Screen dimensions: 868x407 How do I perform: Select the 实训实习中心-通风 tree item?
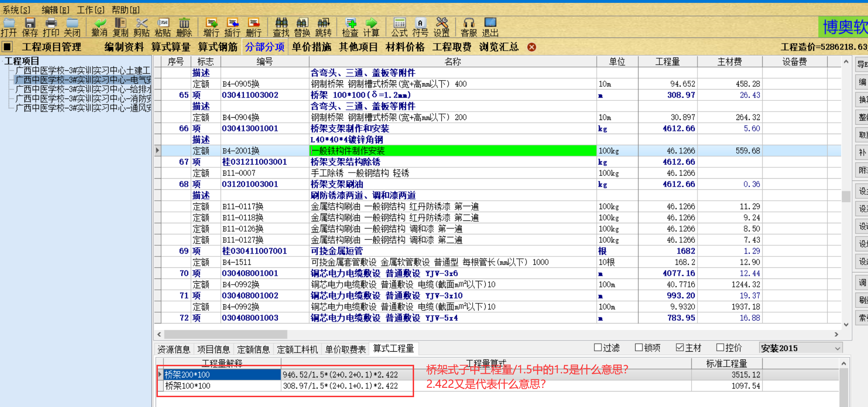point(83,108)
